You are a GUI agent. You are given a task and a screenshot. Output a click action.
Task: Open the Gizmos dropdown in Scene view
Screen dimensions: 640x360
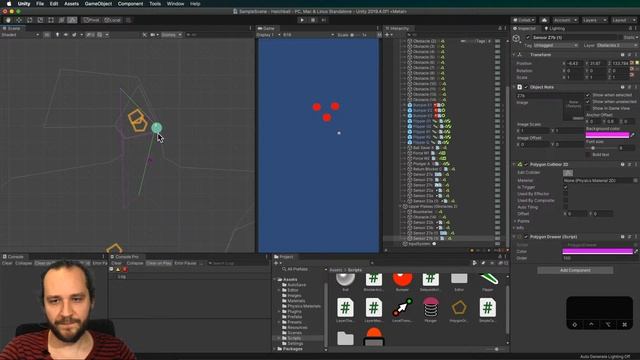(171, 35)
